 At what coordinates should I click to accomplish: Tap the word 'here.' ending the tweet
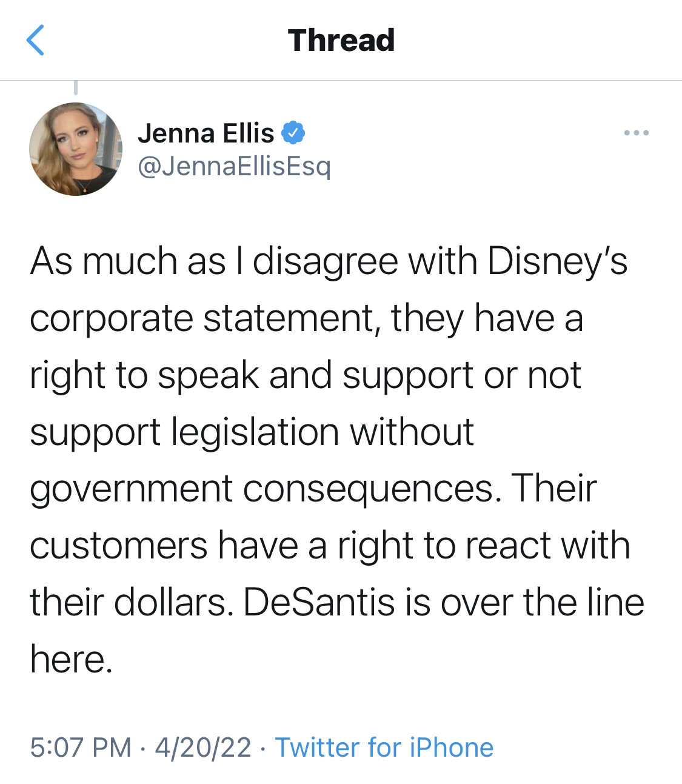(x=72, y=659)
